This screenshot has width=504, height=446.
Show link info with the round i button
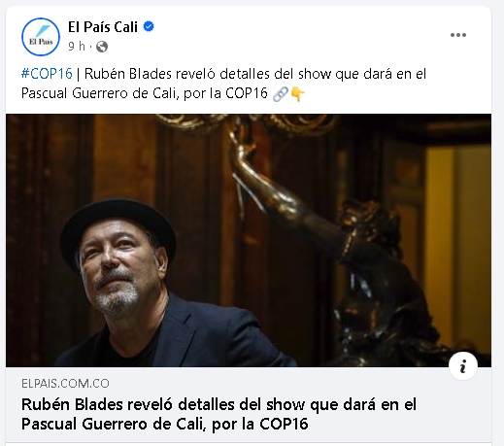463,366
